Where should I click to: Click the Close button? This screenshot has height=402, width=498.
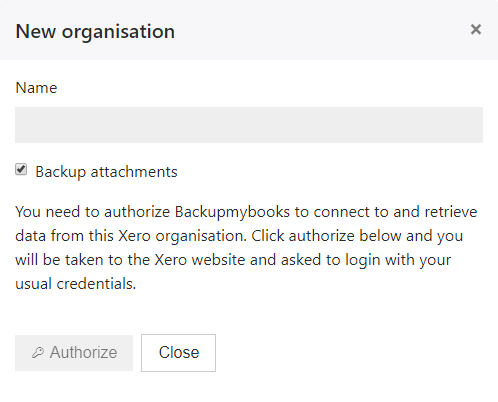click(x=178, y=353)
